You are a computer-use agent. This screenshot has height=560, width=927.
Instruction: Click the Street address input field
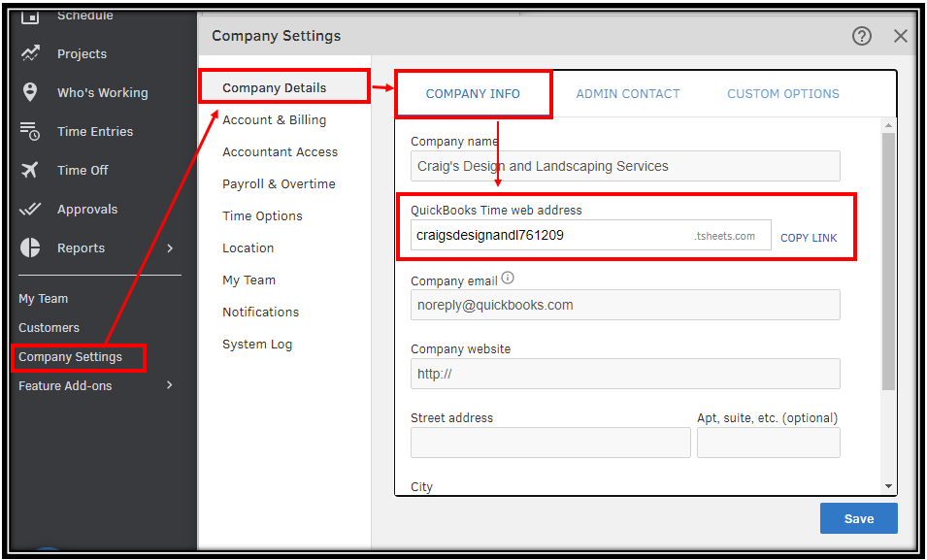coord(550,443)
